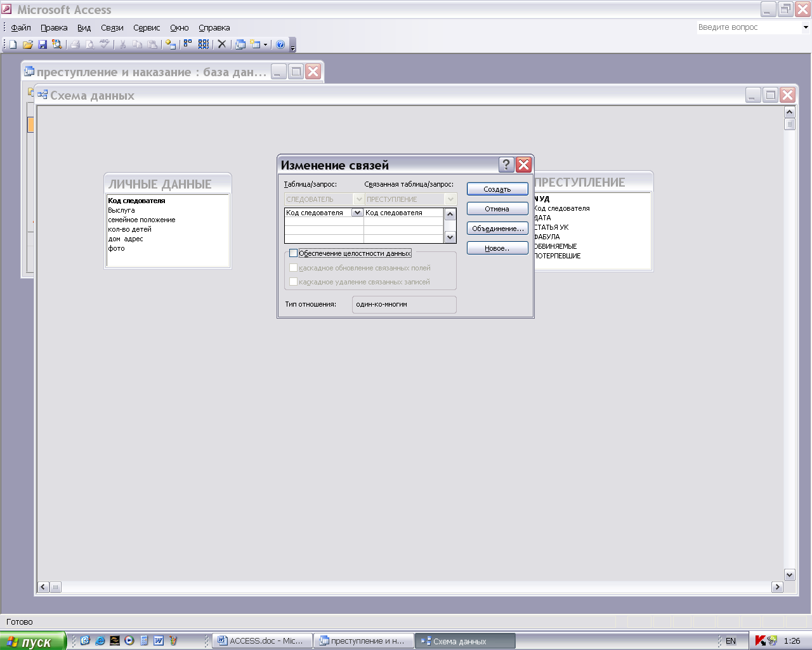Viewport: 812px width, 650px height.
Task: Switch to 'преступление и н...' taskbar button
Action: (x=364, y=641)
